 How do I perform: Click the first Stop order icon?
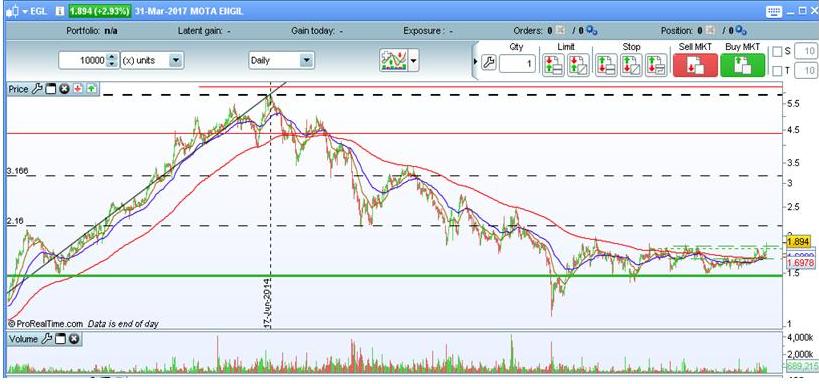click(606, 65)
